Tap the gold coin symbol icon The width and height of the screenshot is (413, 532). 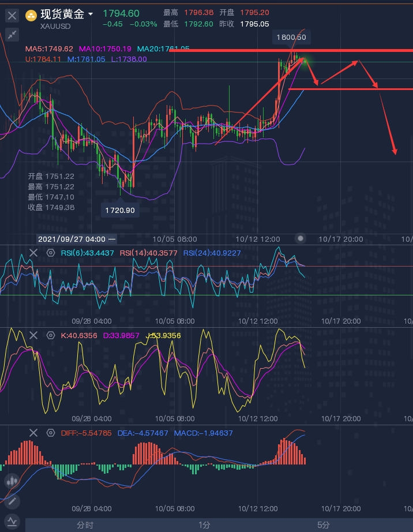(x=31, y=15)
